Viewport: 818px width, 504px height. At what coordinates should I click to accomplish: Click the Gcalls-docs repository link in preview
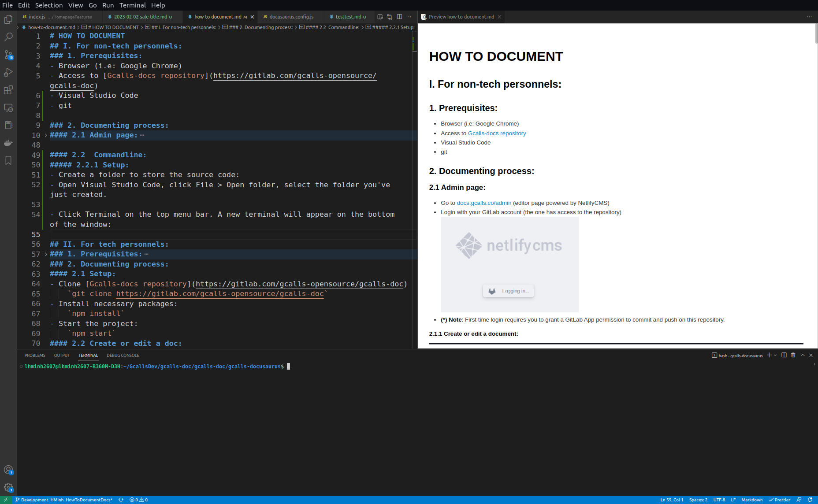pos(497,133)
